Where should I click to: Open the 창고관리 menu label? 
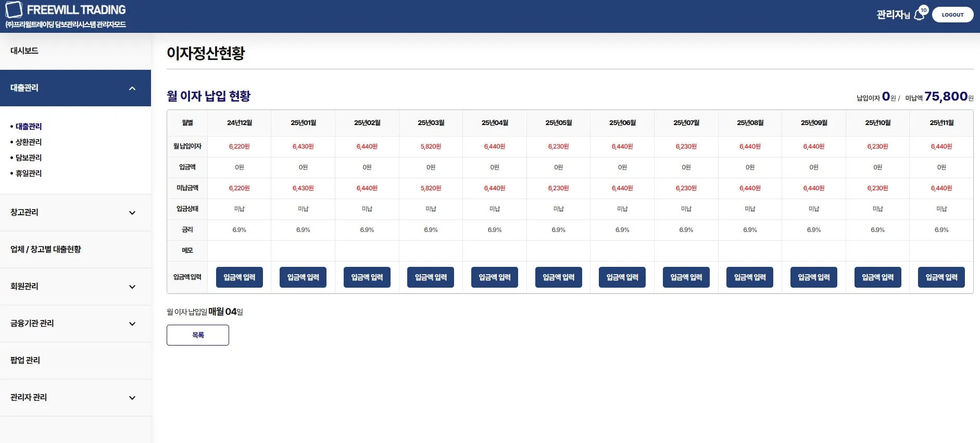click(x=24, y=212)
